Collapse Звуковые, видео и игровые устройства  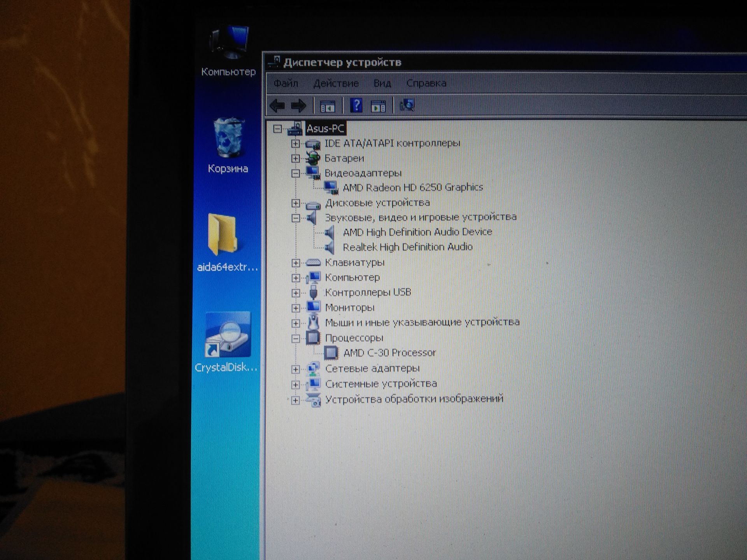coord(296,218)
